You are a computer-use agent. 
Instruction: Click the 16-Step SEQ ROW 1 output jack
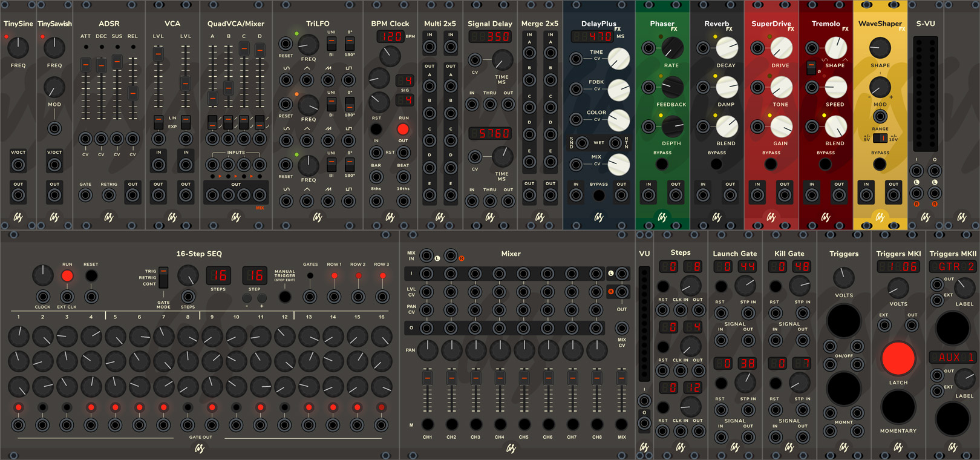click(334, 297)
